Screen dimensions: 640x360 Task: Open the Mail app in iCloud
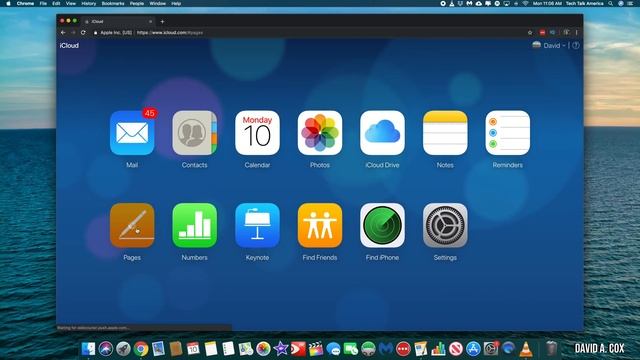coord(132,133)
